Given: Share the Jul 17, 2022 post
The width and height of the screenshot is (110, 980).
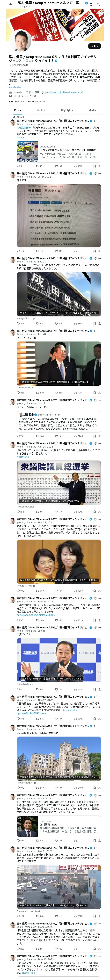Looking at the screenshot, I should click(99, 251).
